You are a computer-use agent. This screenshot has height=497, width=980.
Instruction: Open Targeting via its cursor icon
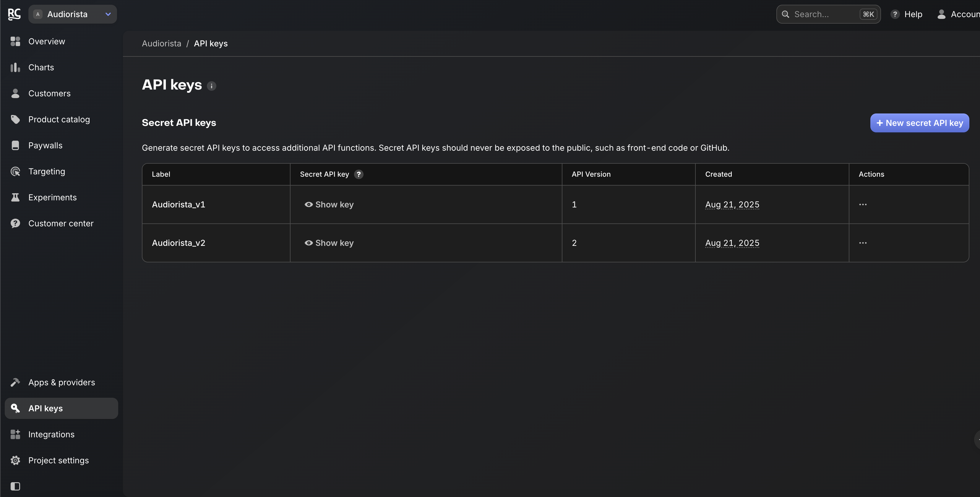click(x=15, y=171)
